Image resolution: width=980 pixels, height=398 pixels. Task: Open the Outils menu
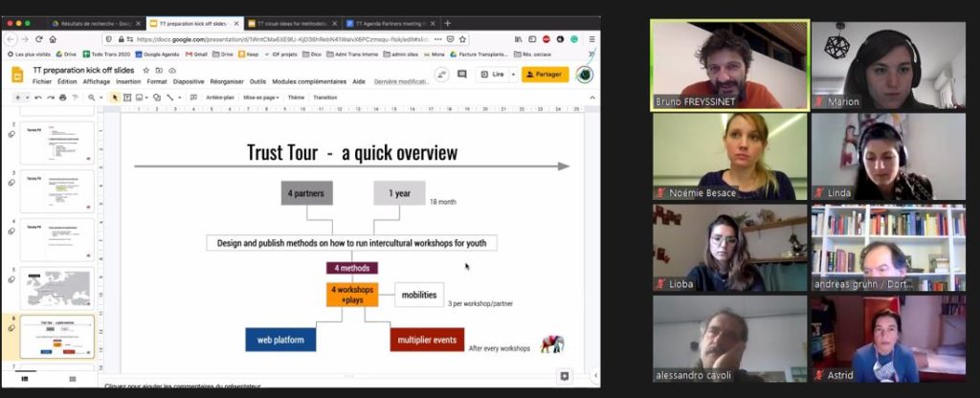coord(257,82)
